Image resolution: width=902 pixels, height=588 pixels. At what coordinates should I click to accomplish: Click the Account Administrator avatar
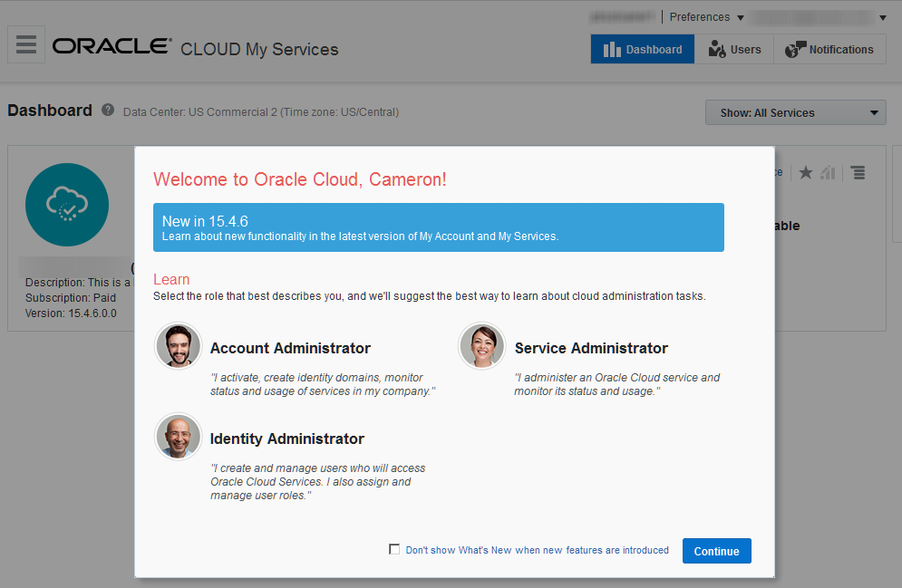178,346
